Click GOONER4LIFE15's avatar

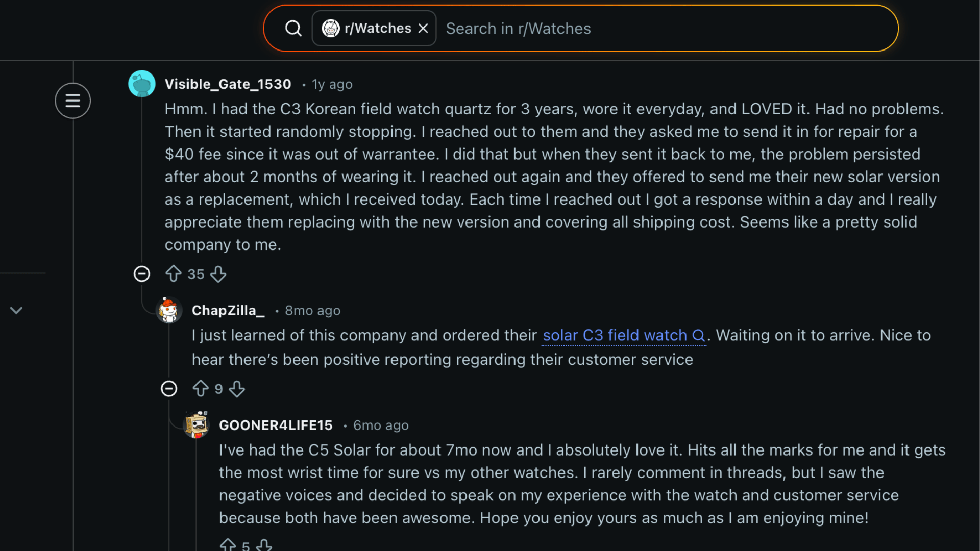coord(197,424)
